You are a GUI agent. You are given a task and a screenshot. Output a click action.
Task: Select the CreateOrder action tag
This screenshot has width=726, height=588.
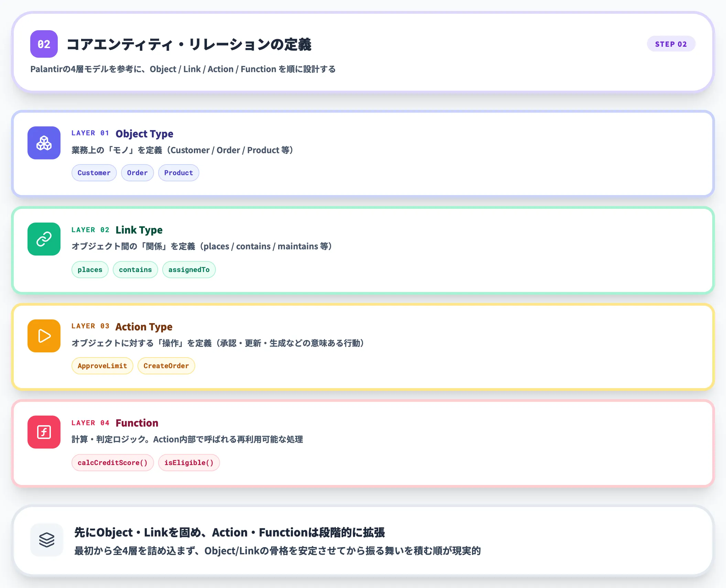[x=166, y=366]
